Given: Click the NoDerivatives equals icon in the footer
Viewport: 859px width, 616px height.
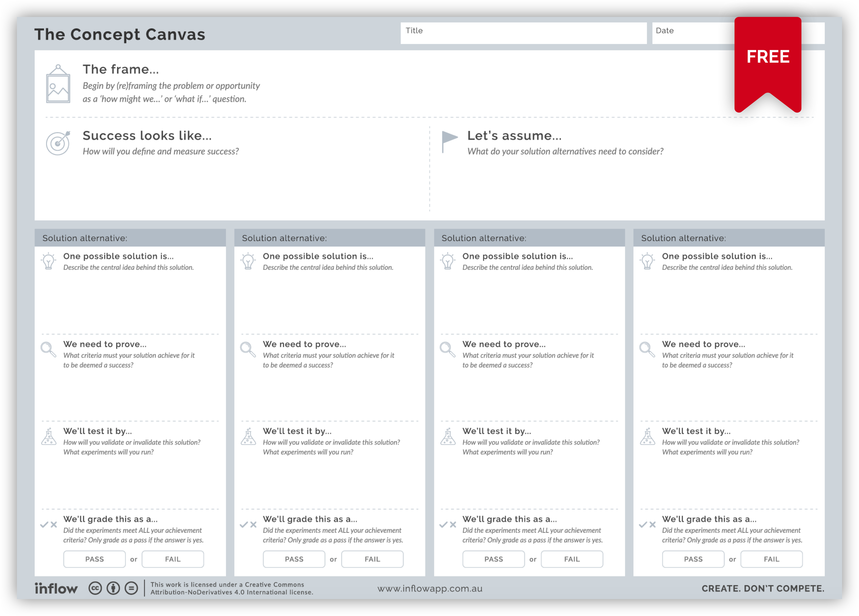Looking at the screenshot, I should click(x=131, y=588).
